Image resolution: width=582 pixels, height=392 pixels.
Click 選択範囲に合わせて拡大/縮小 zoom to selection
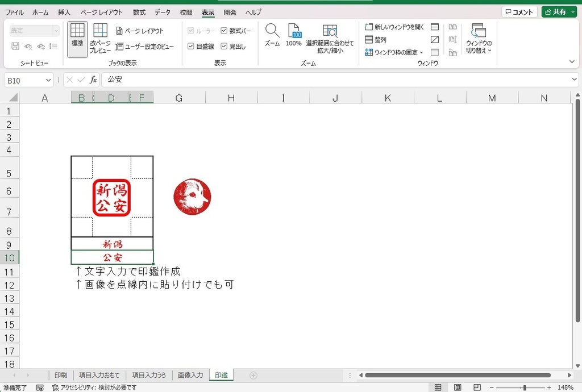(330, 39)
